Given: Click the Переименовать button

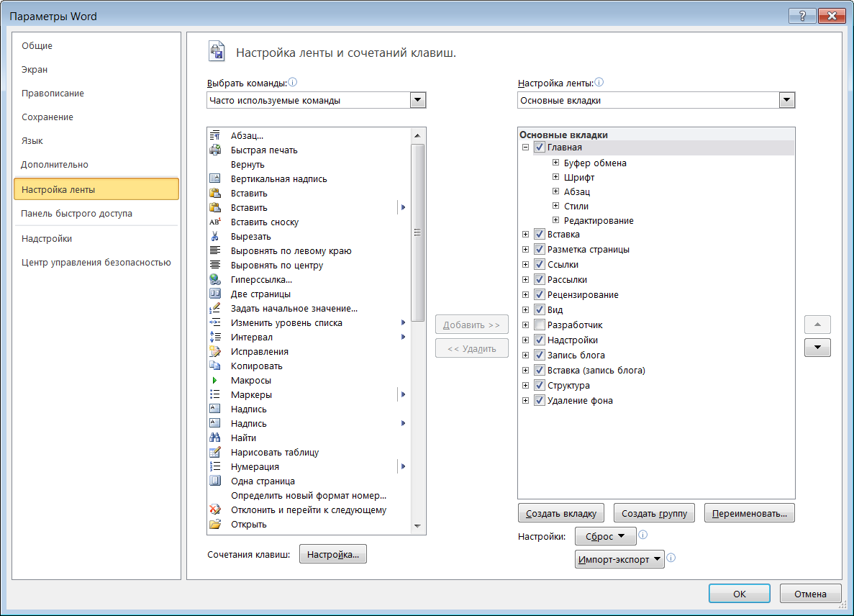Looking at the screenshot, I should click(x=750, y=513).
